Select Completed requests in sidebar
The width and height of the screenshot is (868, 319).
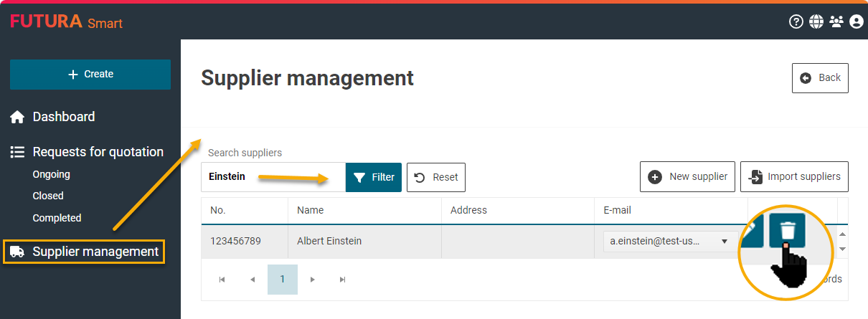(x=57, y=218)
